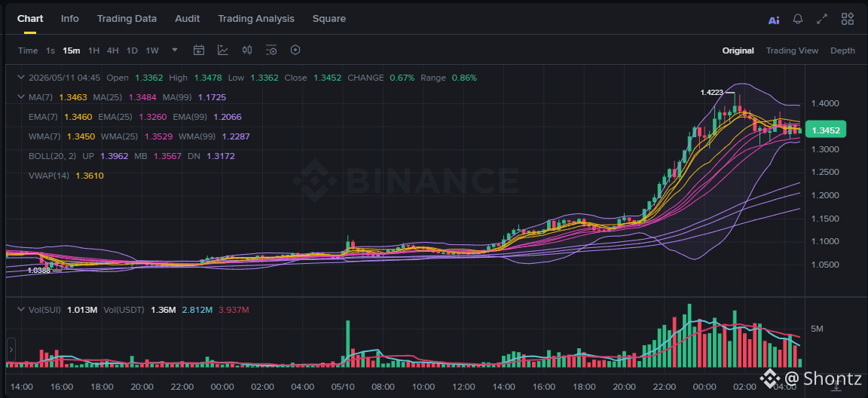Switch to the 1D interval

click(x=132, y=51)
